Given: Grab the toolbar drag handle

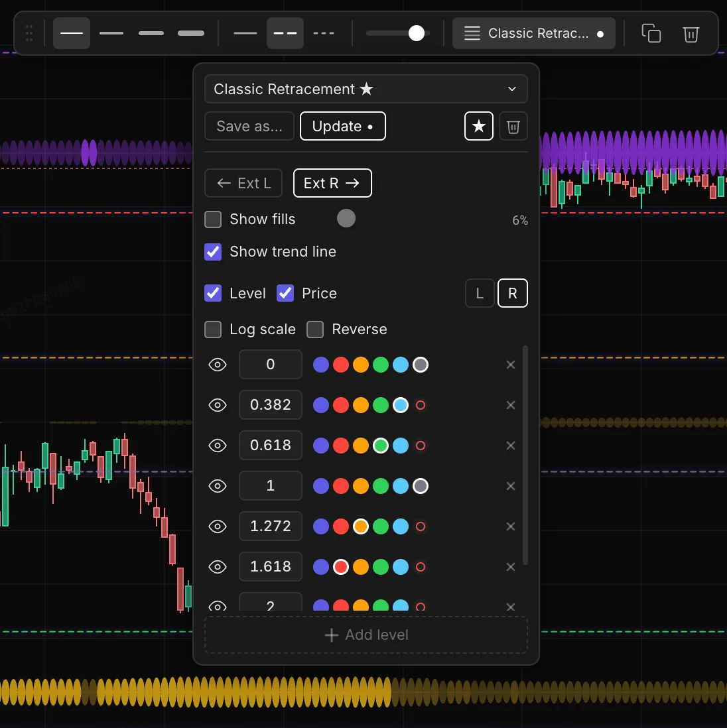Looking at the screenshot, I should [29, 33].
